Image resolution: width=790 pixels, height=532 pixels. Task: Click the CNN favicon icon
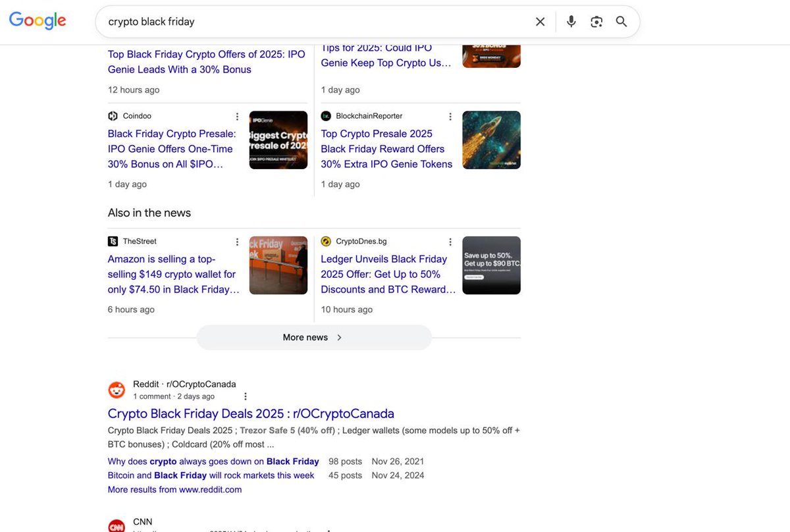click(117, 526)
